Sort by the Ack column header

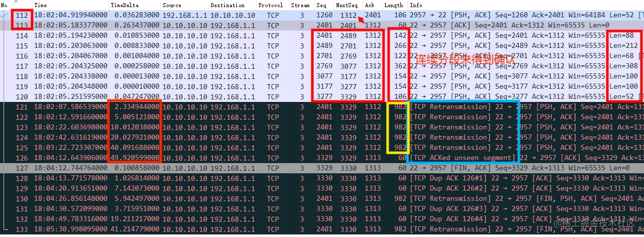click(370, 5)
